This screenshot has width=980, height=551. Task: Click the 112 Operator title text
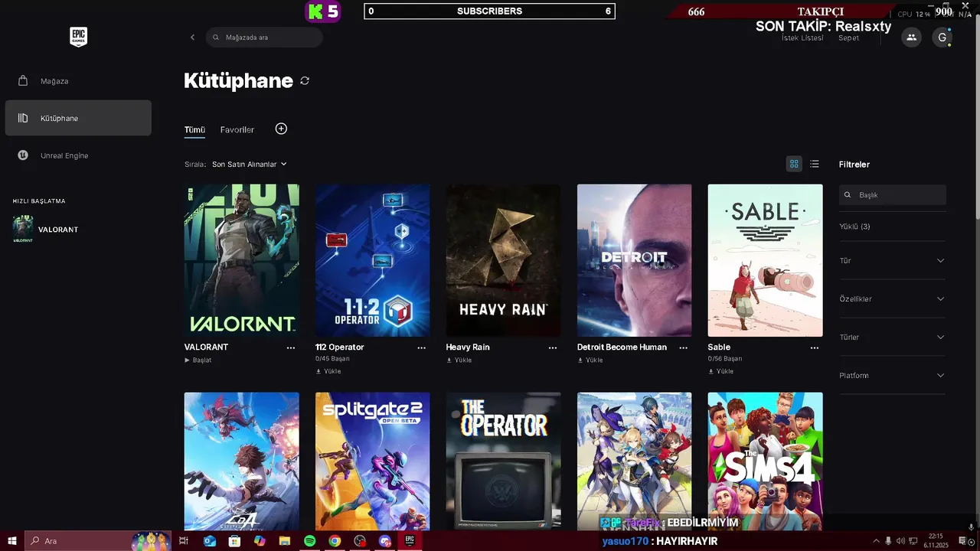[339, 347]
